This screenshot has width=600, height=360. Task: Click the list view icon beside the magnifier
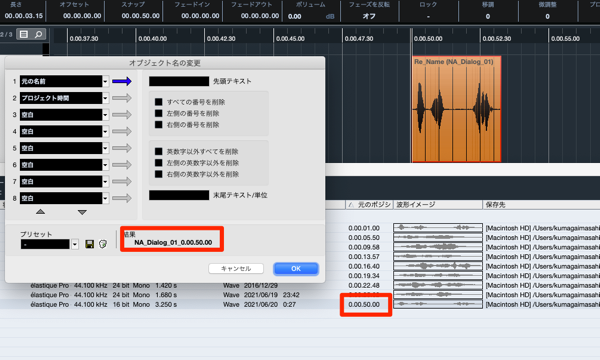tap(24, 34)
